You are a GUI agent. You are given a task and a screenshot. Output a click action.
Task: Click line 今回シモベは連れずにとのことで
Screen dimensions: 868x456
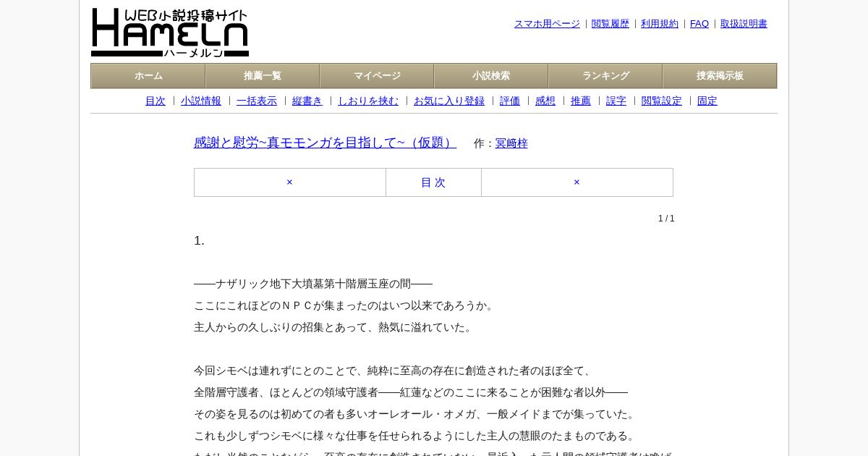tap(394, 371)
